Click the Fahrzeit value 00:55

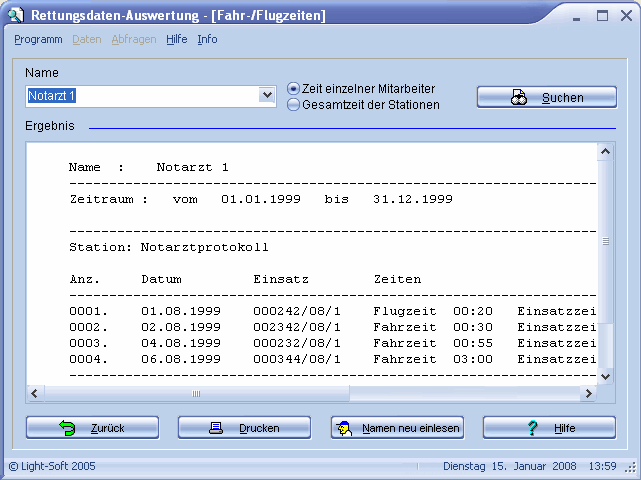coord(473,343)
